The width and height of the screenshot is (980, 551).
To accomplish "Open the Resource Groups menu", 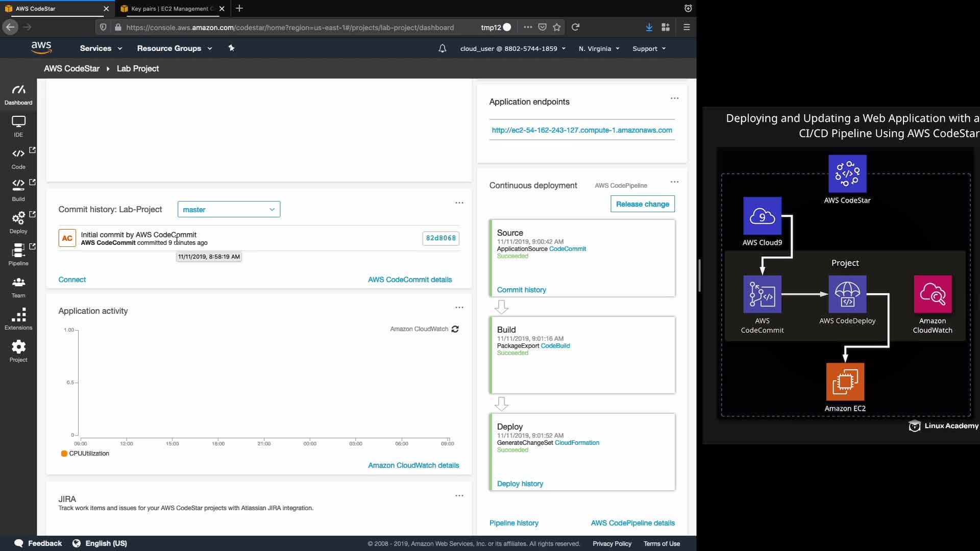I will coord(174,48).
